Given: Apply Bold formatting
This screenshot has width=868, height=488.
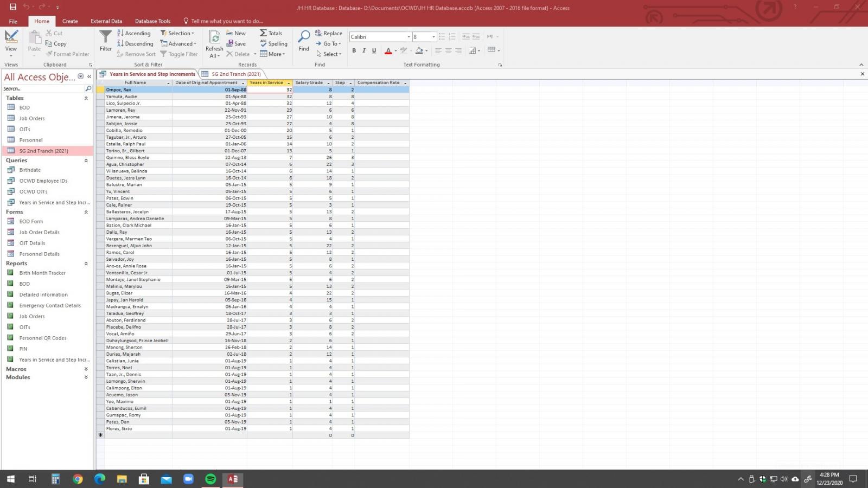Looking at the screenshot, I should pos(354,50).
